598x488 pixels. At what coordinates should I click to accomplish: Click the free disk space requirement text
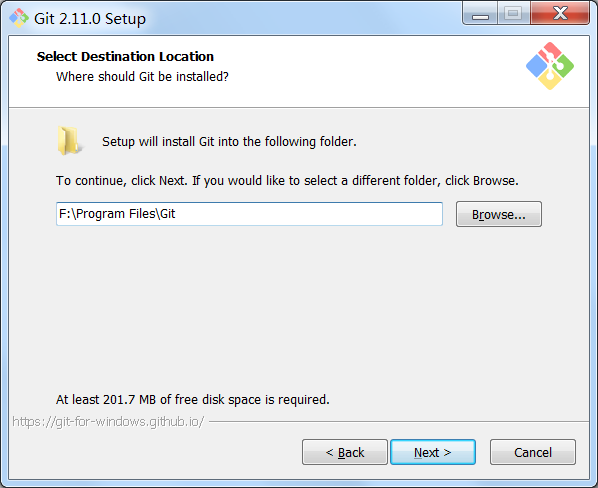tap(193, 400)
